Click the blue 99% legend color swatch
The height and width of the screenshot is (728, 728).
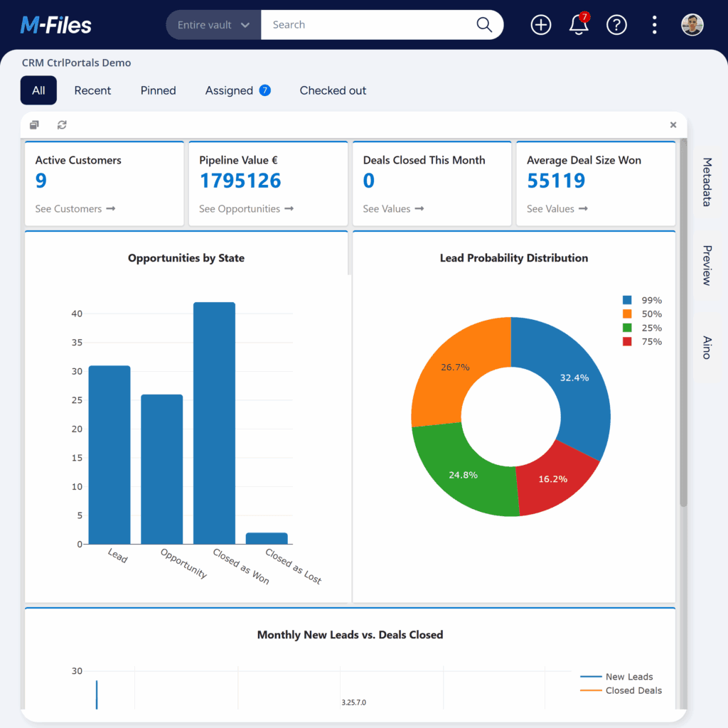coord(628,299)
